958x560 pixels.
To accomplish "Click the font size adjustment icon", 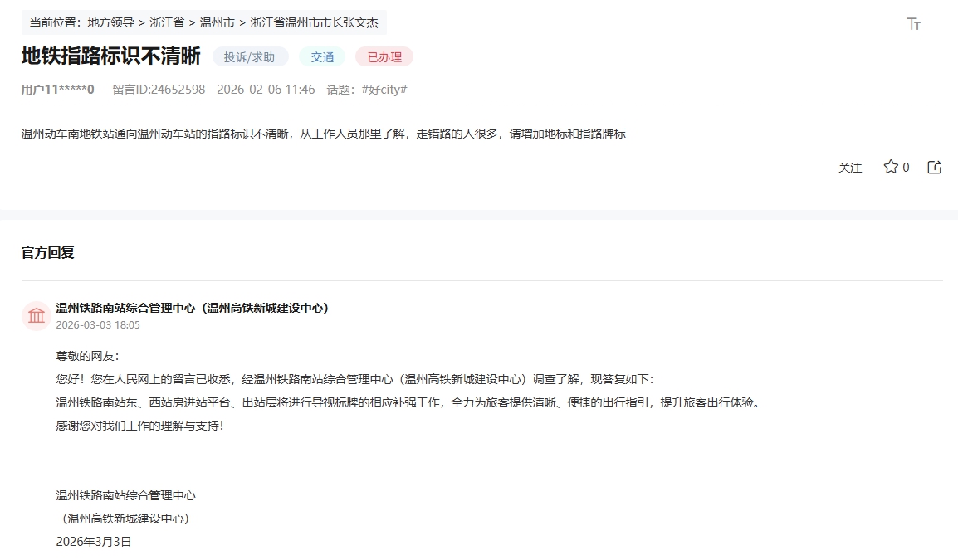I will [913, 24].
